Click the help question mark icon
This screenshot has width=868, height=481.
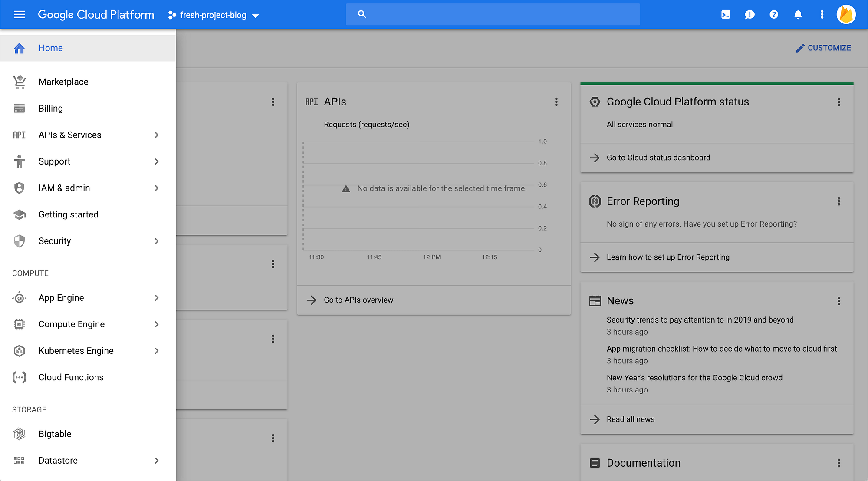tap(773, 15)
